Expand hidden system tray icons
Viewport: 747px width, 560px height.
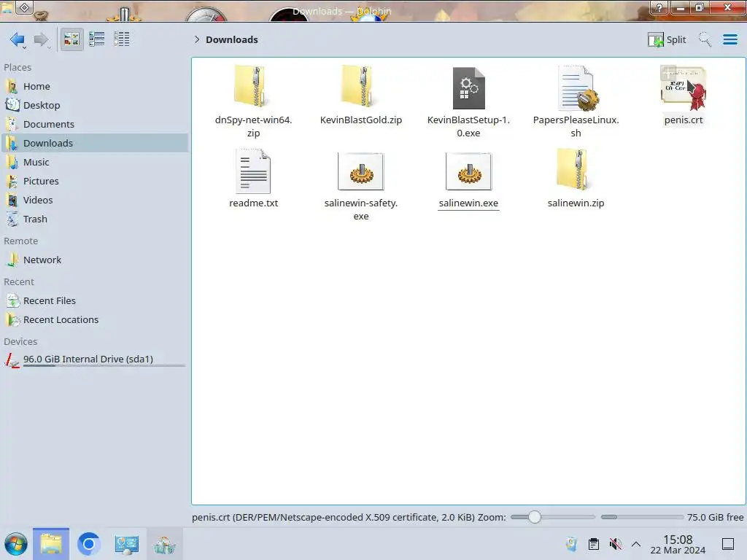coord(636,544)
